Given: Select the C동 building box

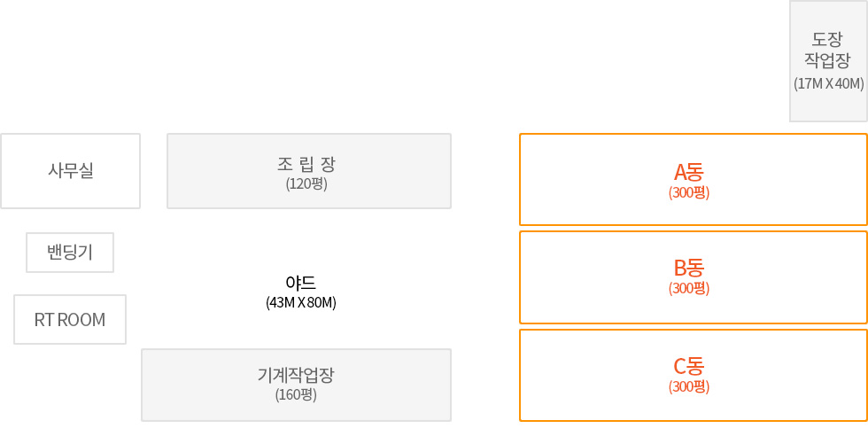Looking at the screenshot, I should [x=693, y=376].
